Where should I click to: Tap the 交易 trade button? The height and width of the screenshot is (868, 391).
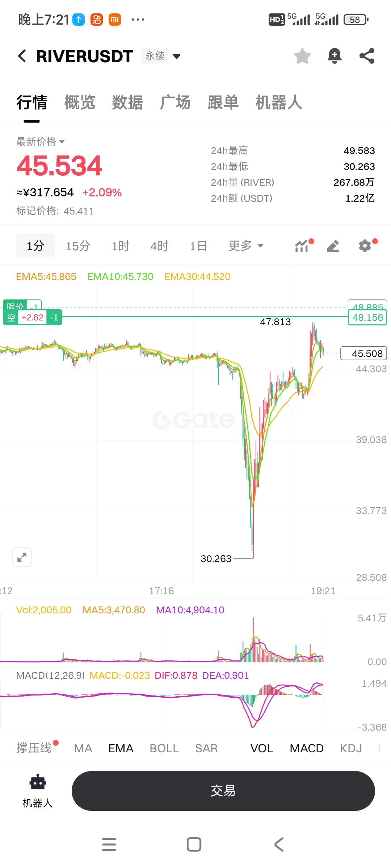point(223,791)
